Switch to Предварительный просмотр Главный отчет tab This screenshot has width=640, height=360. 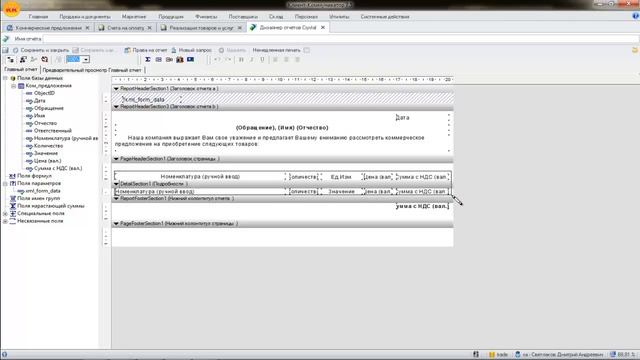[92, 70]
